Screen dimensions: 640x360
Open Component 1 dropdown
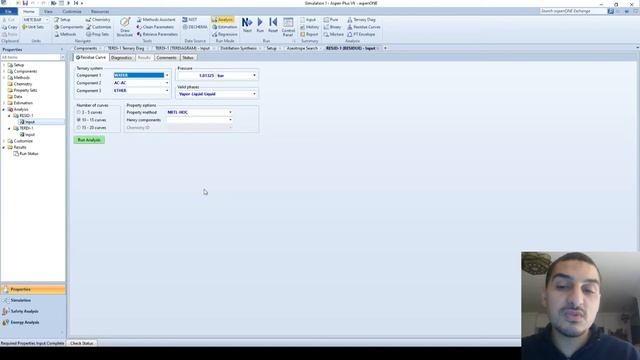[167, 75]
